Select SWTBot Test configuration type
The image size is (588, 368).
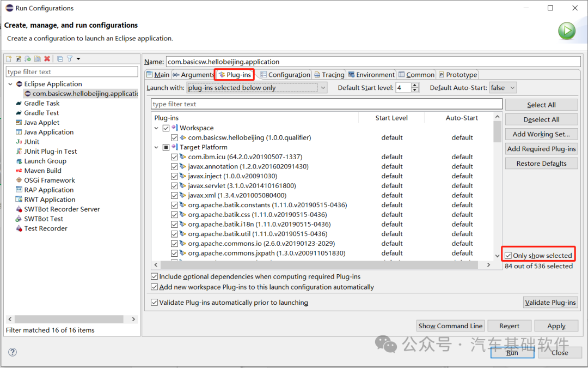coord(44,219)
